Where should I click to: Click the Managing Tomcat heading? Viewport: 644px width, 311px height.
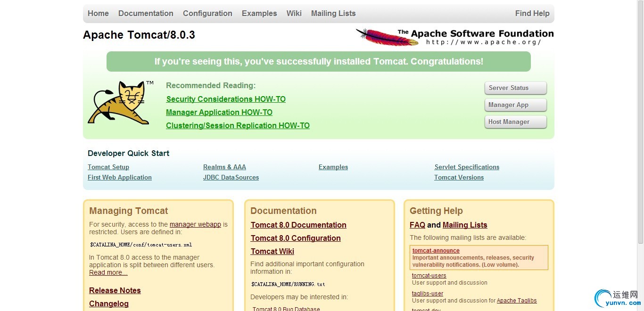pyautogui.click(x=129, y=211)
